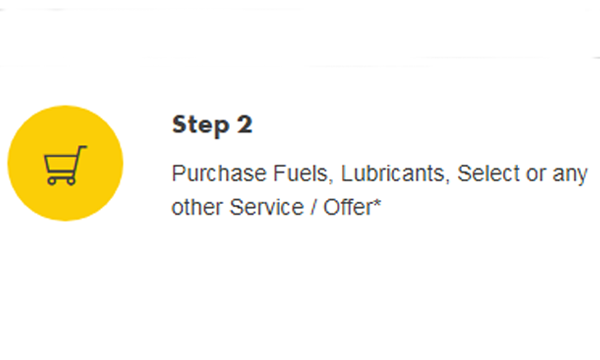The width and height of the screenshot is (600, 360).
Task: Click the word "Fuels" in description
Action: 303,173
